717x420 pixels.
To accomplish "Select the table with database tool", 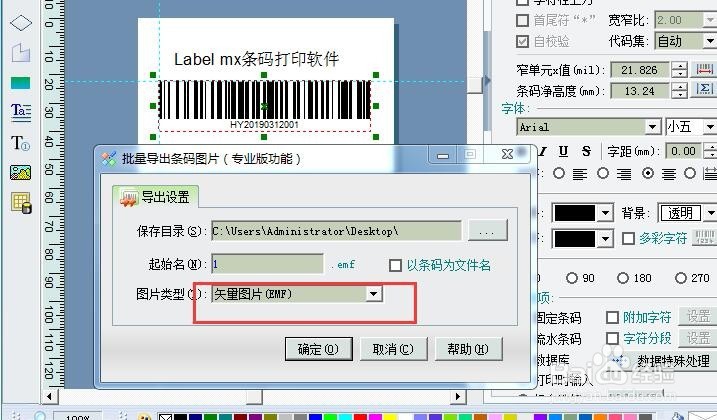I will pyautogui.click(x=21, y=203).
